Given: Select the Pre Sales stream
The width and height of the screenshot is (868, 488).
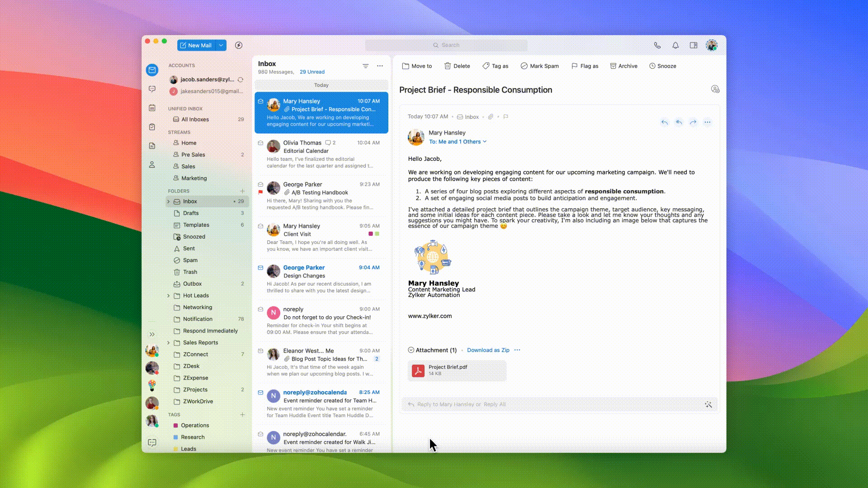Looking at the screenshot, I should coord(193,155).
